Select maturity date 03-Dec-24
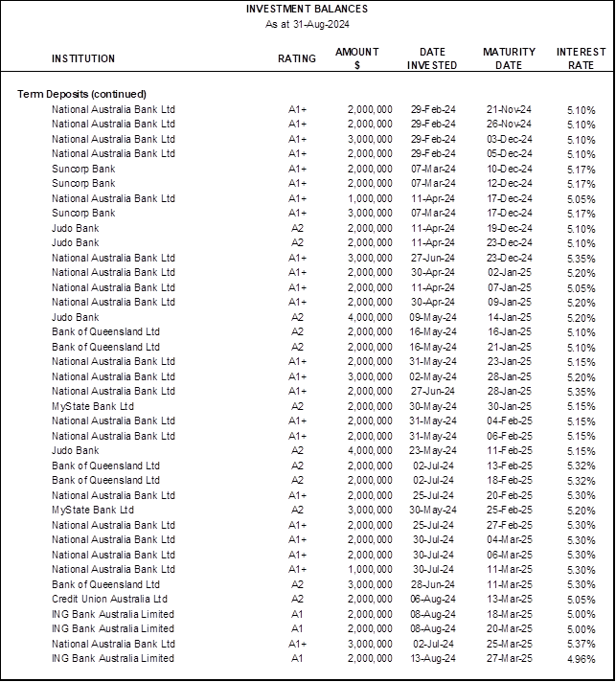Image resolution: width=616 pixels, height=682 pixels. coord(509,139)
